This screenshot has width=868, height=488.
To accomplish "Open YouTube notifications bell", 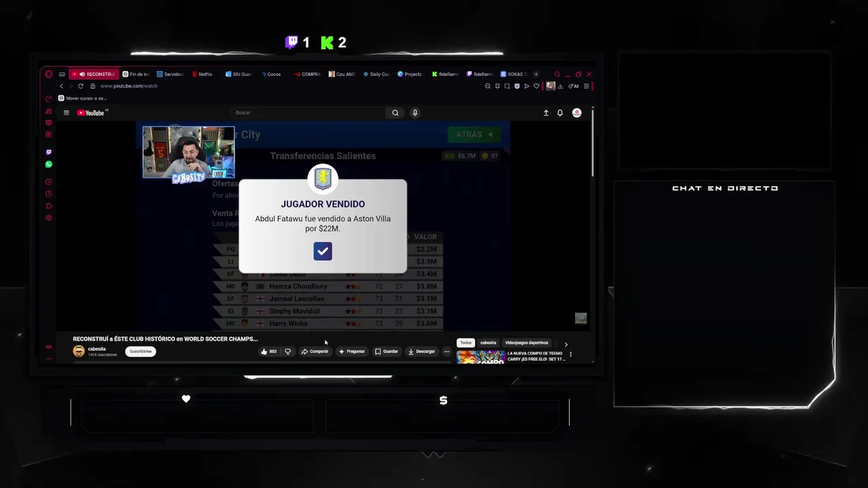I will [560, 113].
